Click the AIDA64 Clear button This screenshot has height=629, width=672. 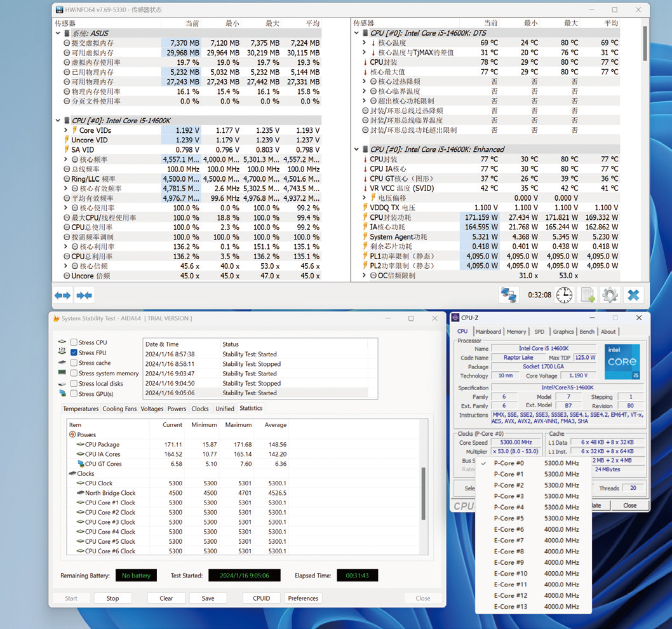point(166,598)
